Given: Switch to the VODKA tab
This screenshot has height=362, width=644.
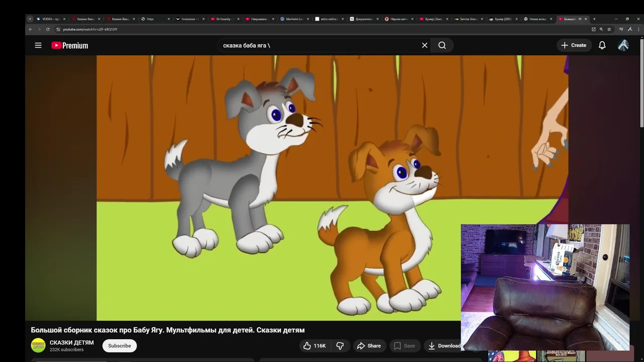Looking at the screenshot, I should click(x=51, y=19).
